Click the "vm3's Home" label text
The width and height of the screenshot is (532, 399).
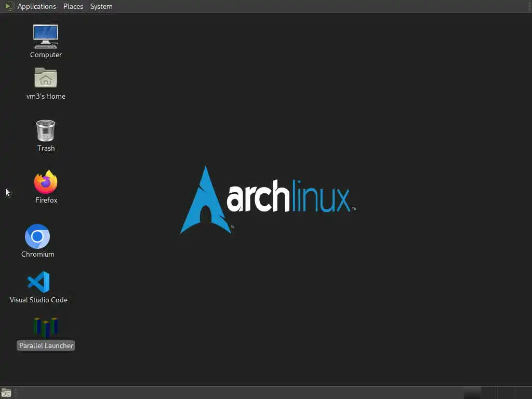(46, 96)
